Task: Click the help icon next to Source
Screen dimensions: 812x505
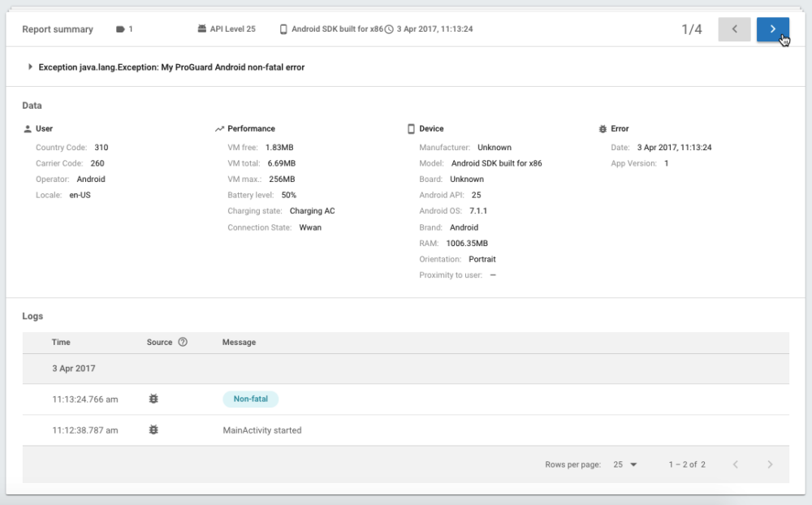Action: [183, 342]
